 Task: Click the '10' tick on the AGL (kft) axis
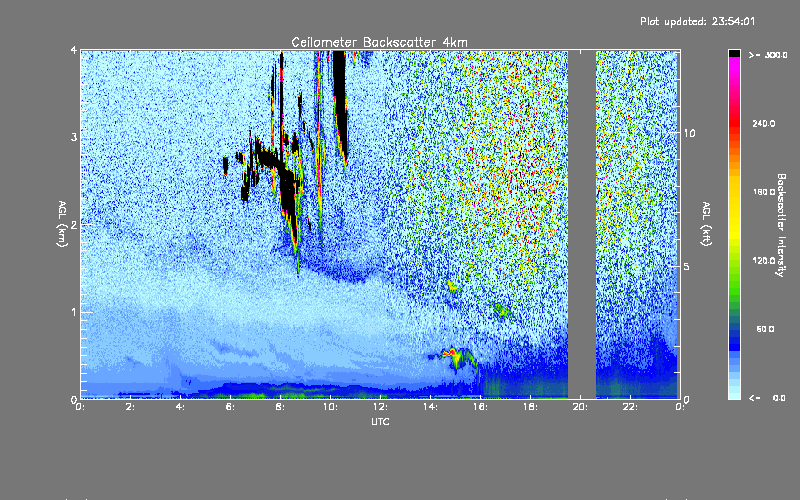pos(689,133)
